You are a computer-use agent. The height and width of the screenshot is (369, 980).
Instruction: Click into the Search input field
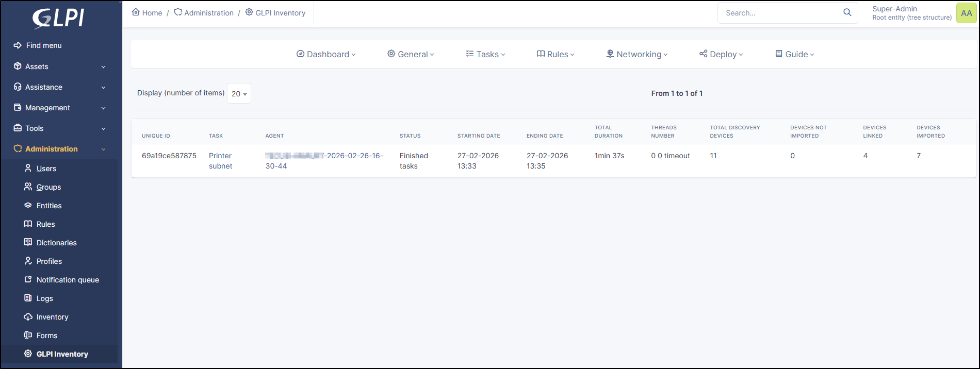[x=779, y=13]
